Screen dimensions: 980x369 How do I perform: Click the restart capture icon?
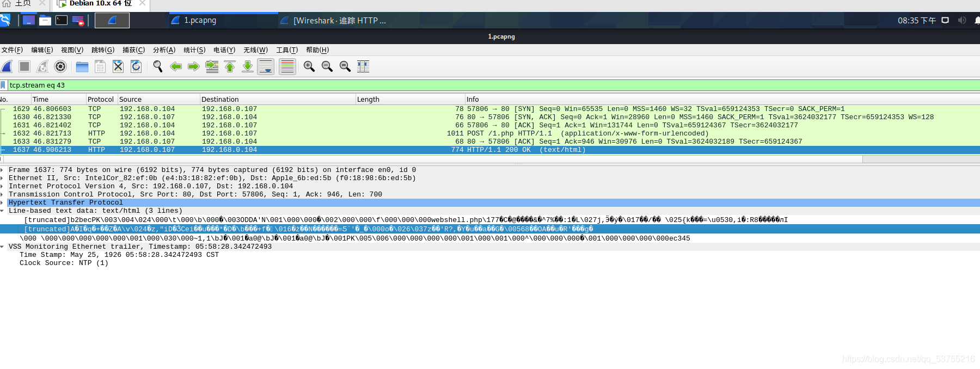pos(42,66)
